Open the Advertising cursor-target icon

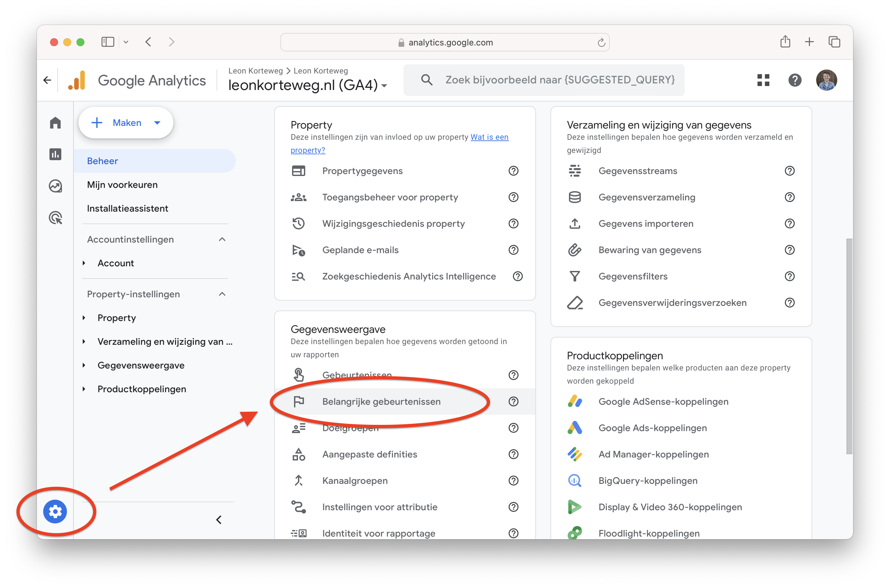55,218
